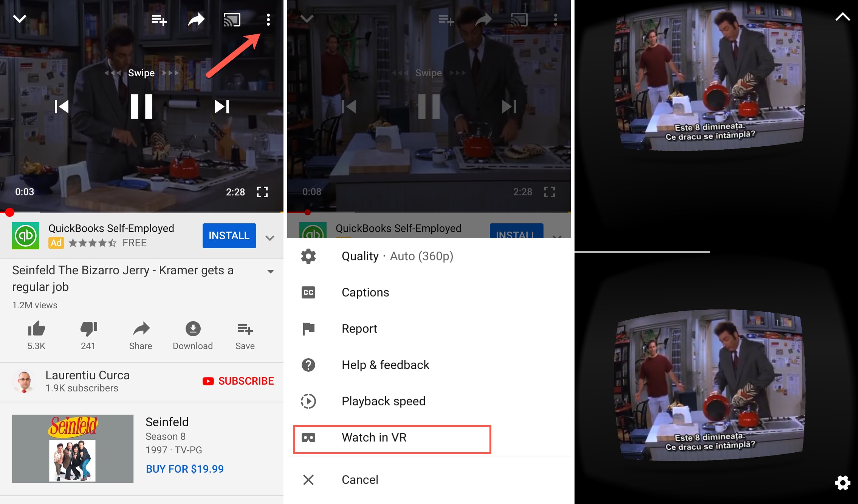Screen dimensions: 858x504
Task: Buy Seinfeld season for $19.99
Action: 185,469
